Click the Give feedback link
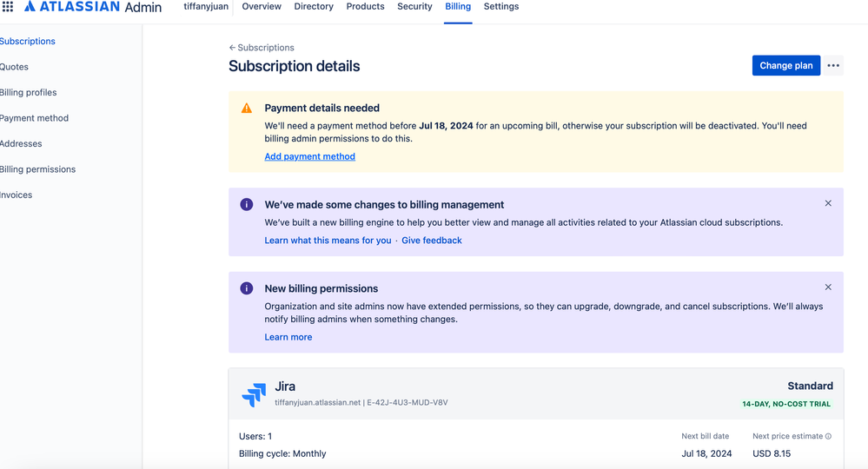Image resolution: width=868 pixels, height=469 pixels. tap(431, 241)
